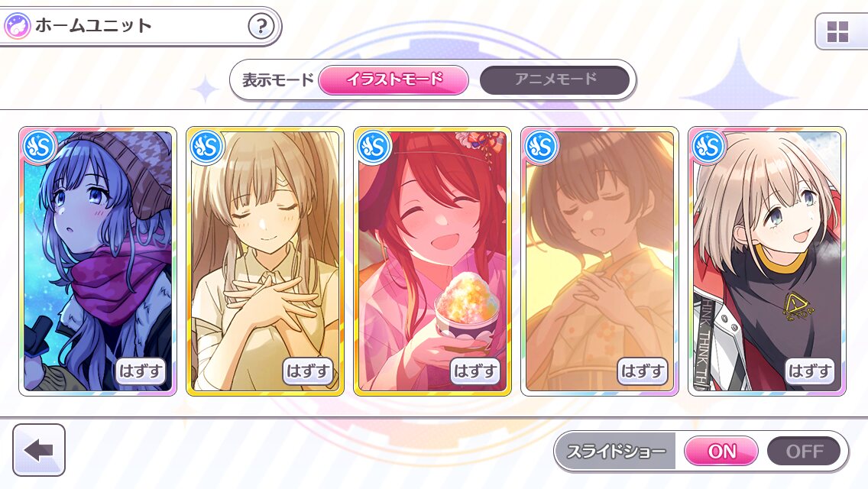
Task: Click the S badge on the blonde long-hair card
Action: point(206,147)
